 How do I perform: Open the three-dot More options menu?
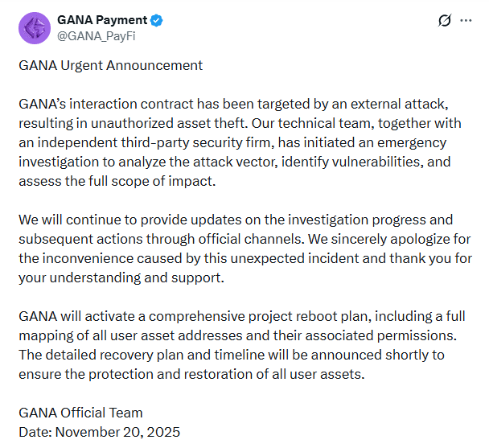pyautogui.click(x=466, y=20)
